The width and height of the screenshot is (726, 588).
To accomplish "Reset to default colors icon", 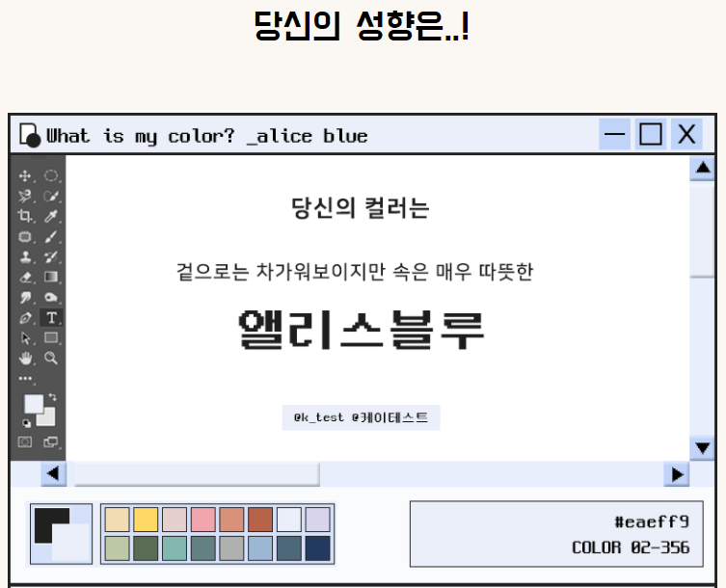I will point(26,423).
